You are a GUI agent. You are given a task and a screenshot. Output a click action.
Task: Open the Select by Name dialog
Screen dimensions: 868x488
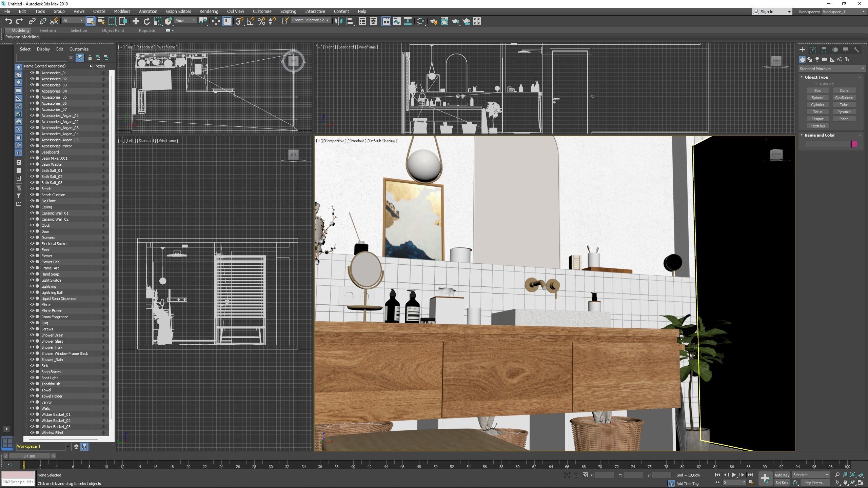[x=101, y=21]
